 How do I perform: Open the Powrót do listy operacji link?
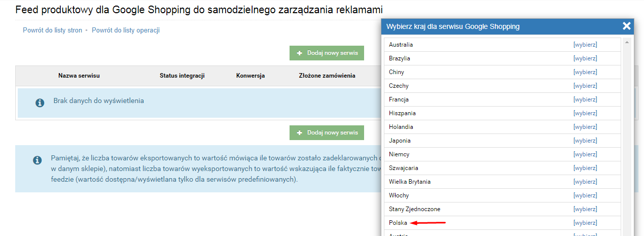tap(126, 30)
